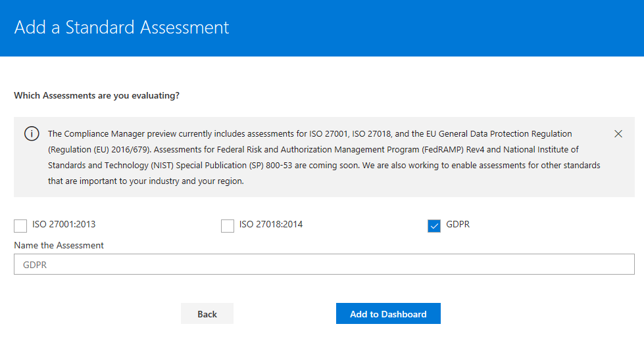Go back with the Back button
644x343 pixels.
click(207, 314)
